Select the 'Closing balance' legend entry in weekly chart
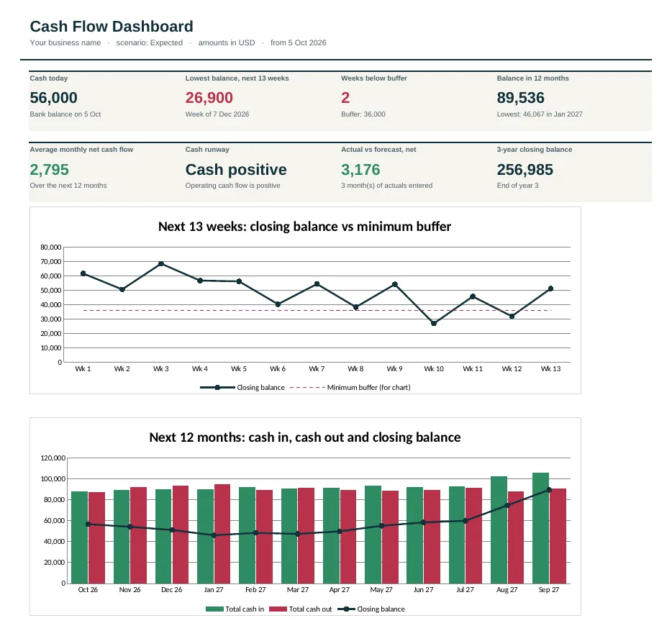 [x=242, y=388]
